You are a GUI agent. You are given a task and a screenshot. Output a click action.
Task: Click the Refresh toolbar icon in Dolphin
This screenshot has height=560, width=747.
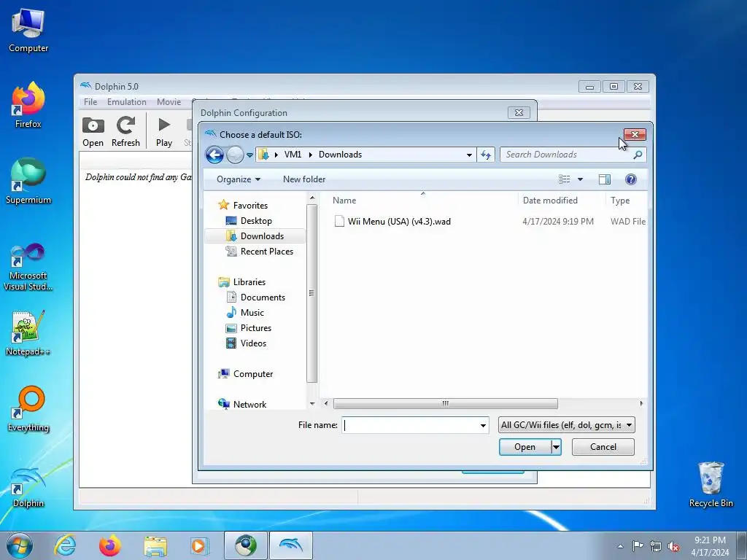[x=125, y=132]
